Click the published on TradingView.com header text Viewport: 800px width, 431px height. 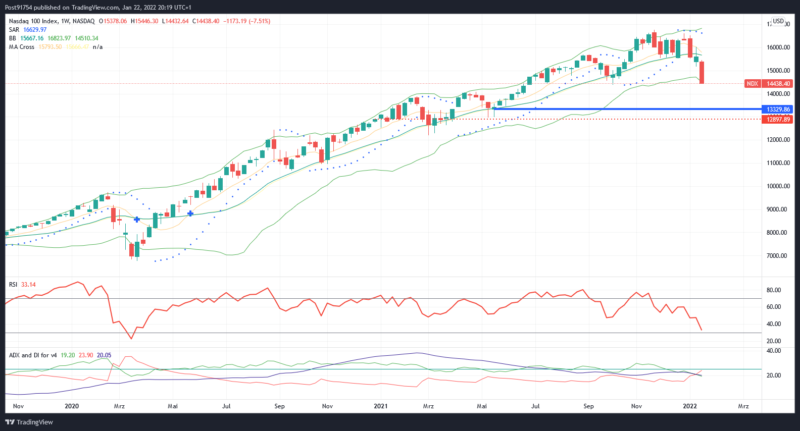90,5
